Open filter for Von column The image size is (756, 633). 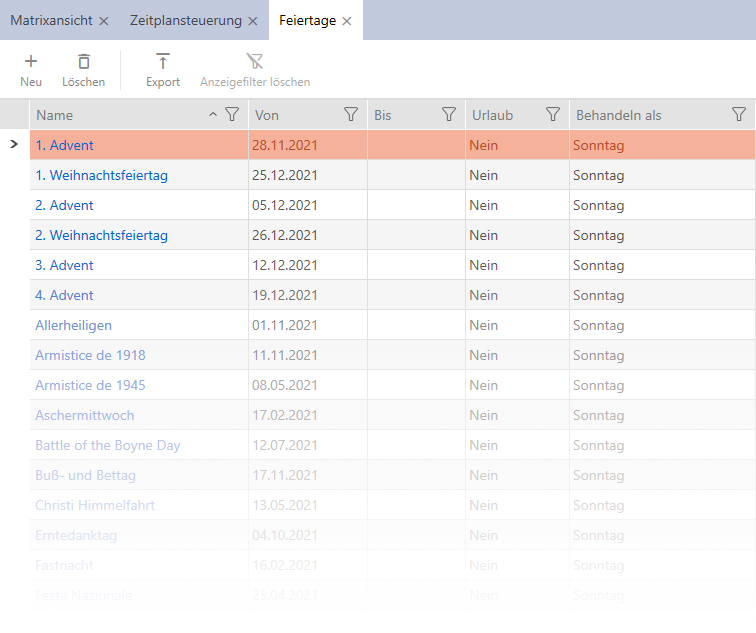(x=350, y=115)
